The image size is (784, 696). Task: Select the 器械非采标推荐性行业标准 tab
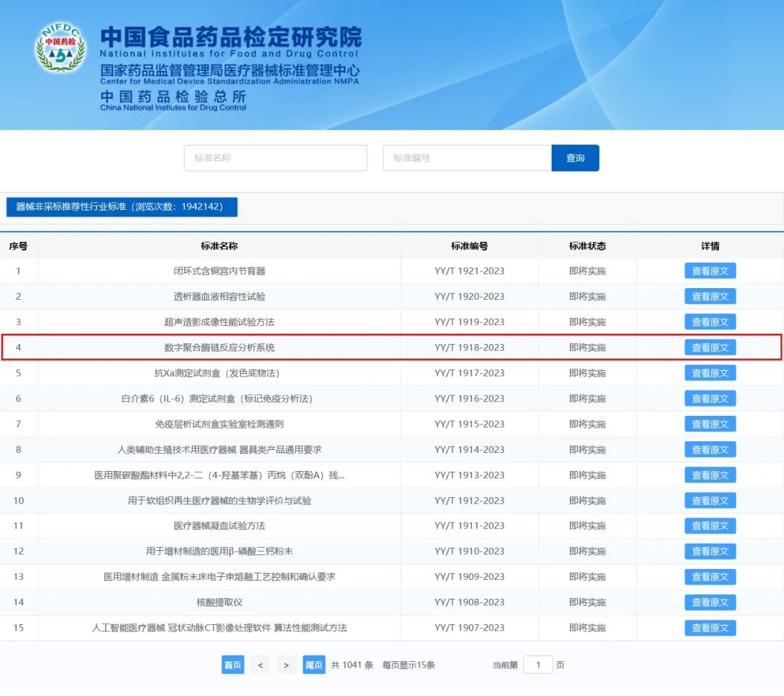122,207
